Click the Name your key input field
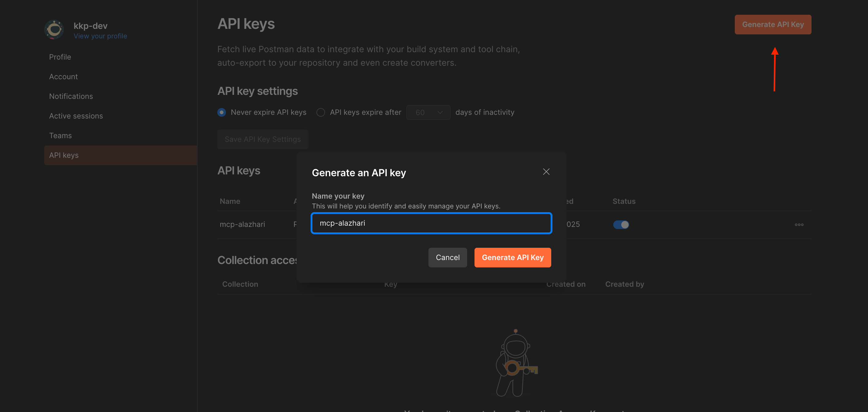The width and height of the screenshot is (868, 412). 431,223
